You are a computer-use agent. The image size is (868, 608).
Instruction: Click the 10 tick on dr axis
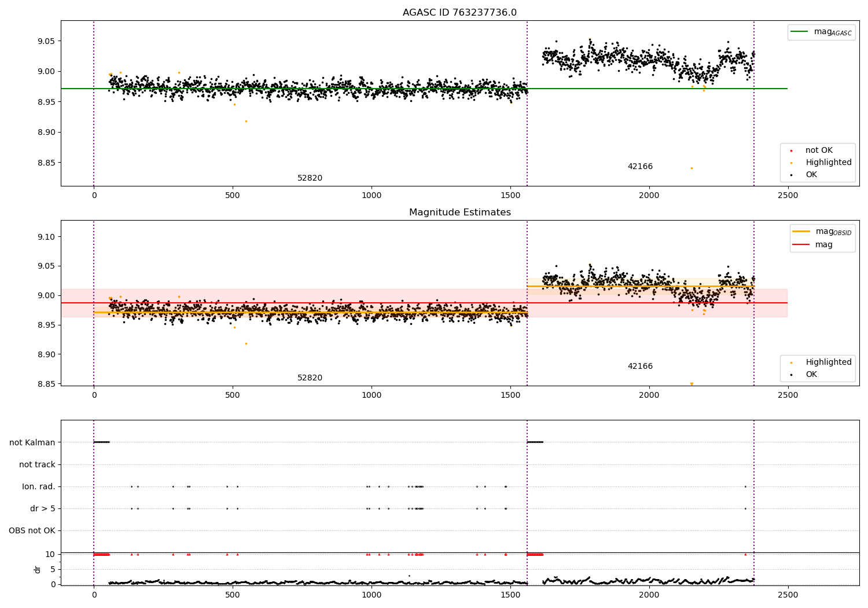(50, 554)
